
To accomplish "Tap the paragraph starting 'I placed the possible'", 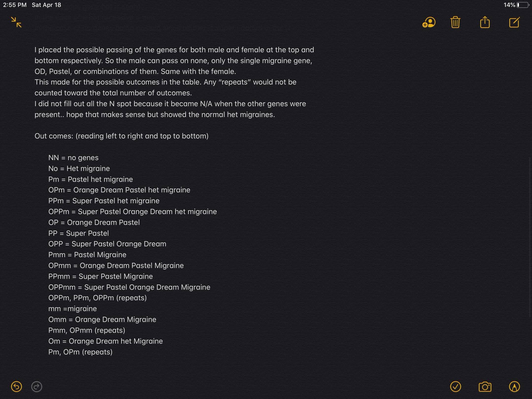I will [174, 61].
